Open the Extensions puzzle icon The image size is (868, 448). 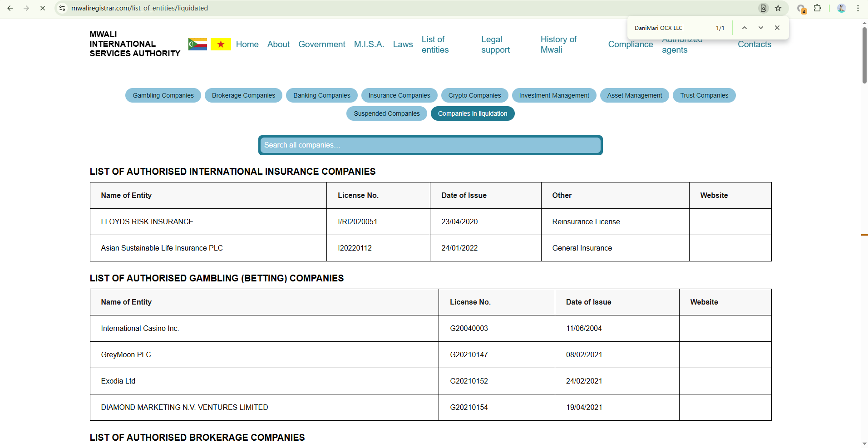pos(818,8)
